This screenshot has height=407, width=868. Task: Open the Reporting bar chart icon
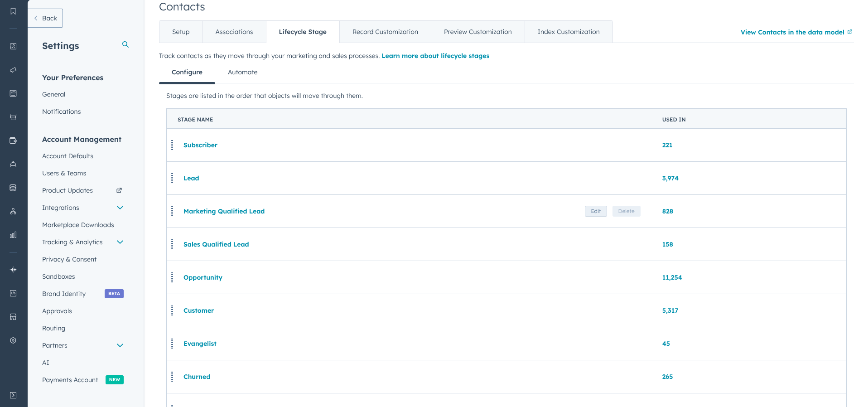13,235
